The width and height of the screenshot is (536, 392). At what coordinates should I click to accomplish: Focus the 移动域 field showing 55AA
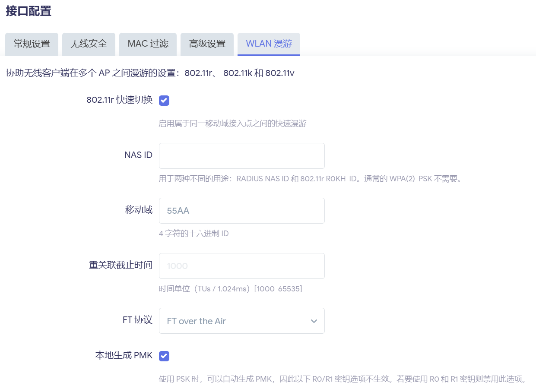[x=241, y=211]
